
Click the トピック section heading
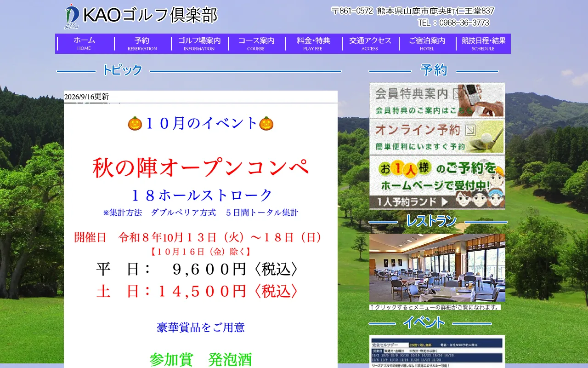pyautogui.click(x=122, y=70)
